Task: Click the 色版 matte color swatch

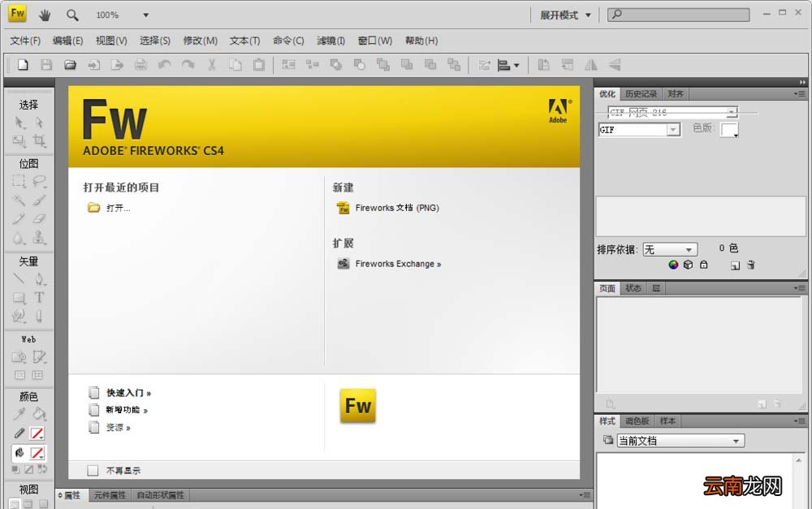Action: [729, 129]
